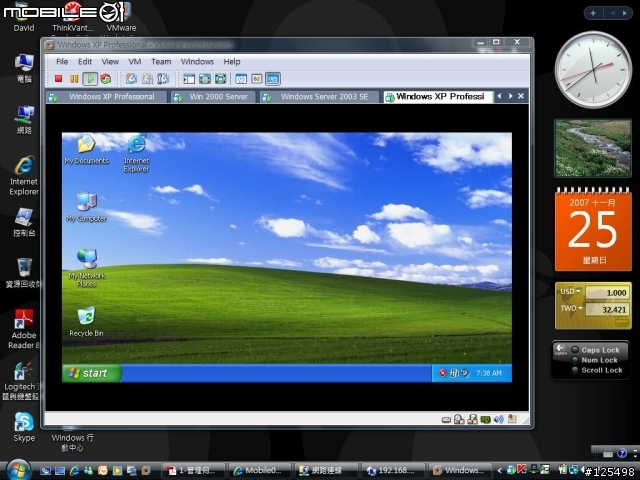
Task: Click the Full Screen toolbar icon
Action: pyautogui.click(x=205, y=79)
